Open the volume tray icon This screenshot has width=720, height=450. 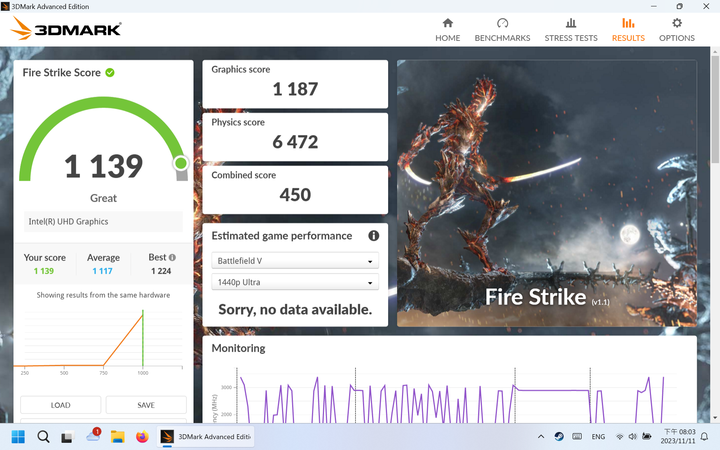point(633,437)
